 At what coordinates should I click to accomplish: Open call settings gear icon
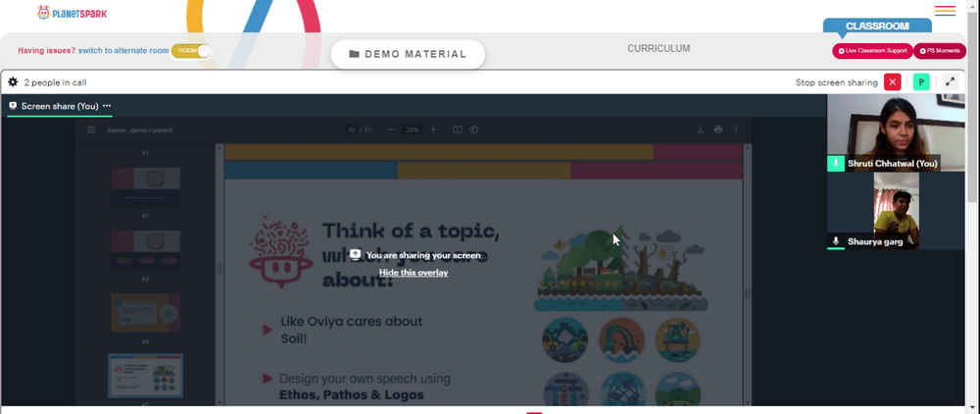click(13, 82)
